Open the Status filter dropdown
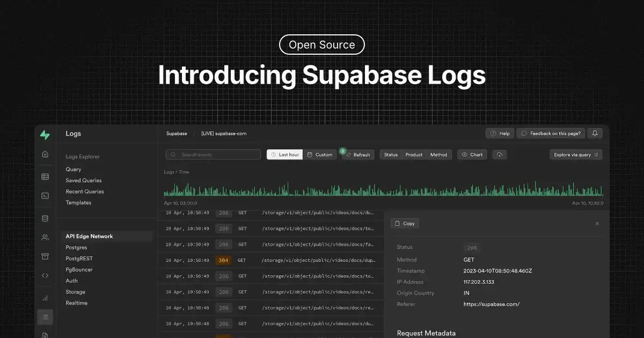Image resolution: width=644 pixels, height=338 pixels. (391, 155)
